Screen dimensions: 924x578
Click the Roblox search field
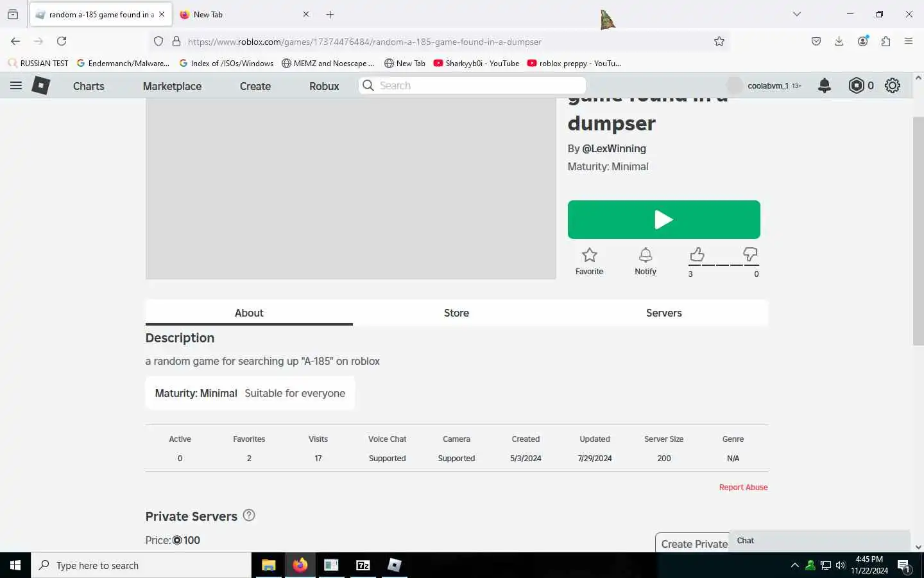tap(472, 85)
